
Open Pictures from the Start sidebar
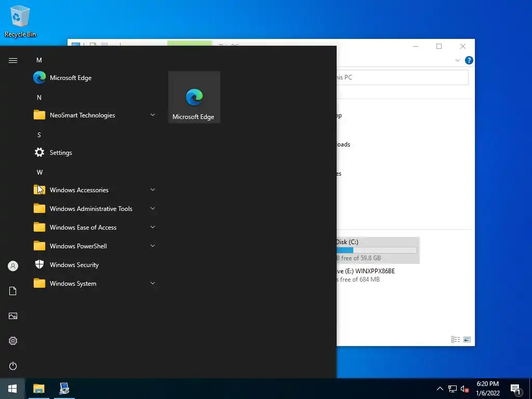click(13, 316)
